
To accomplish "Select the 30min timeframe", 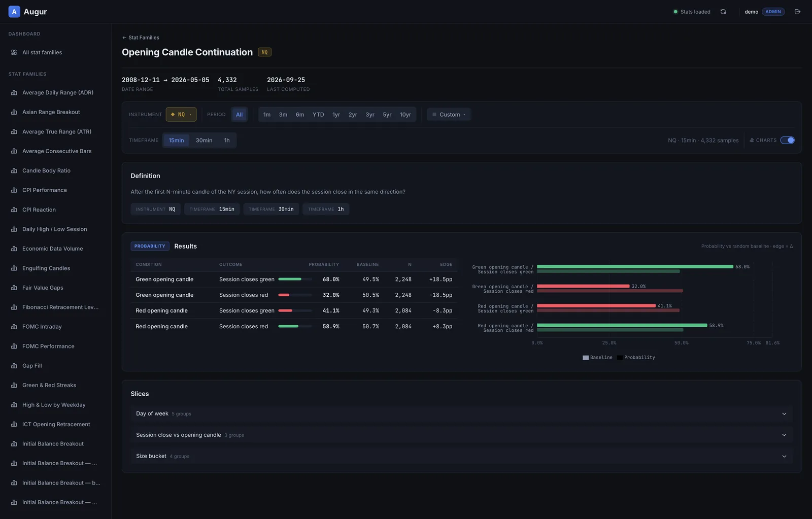I will [204, 141].
